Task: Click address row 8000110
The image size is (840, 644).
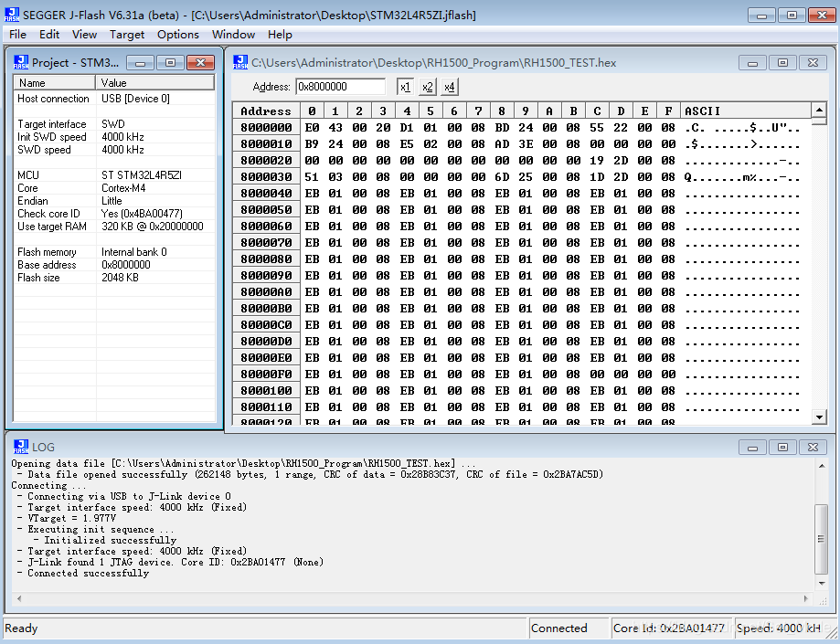Action: [266, 406]
